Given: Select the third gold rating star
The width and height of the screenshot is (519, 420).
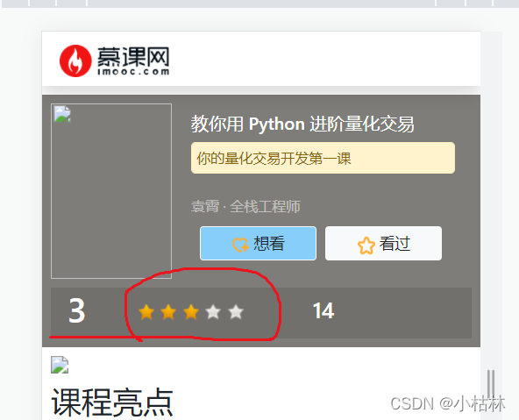Looking at the screenshot, I should (x=191, y=312).
